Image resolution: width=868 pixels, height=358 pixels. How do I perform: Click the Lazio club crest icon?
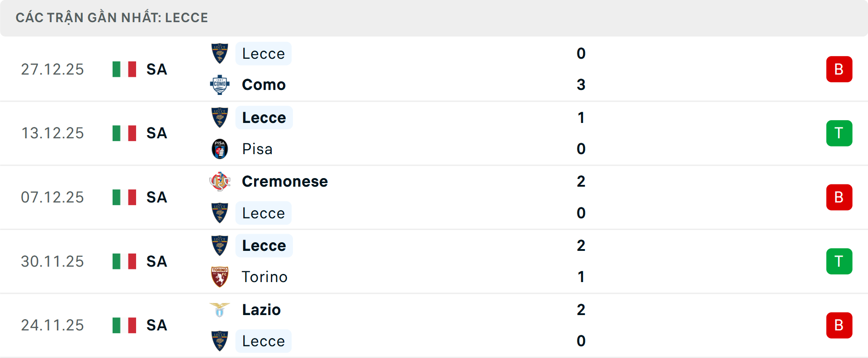click(220, 310)
